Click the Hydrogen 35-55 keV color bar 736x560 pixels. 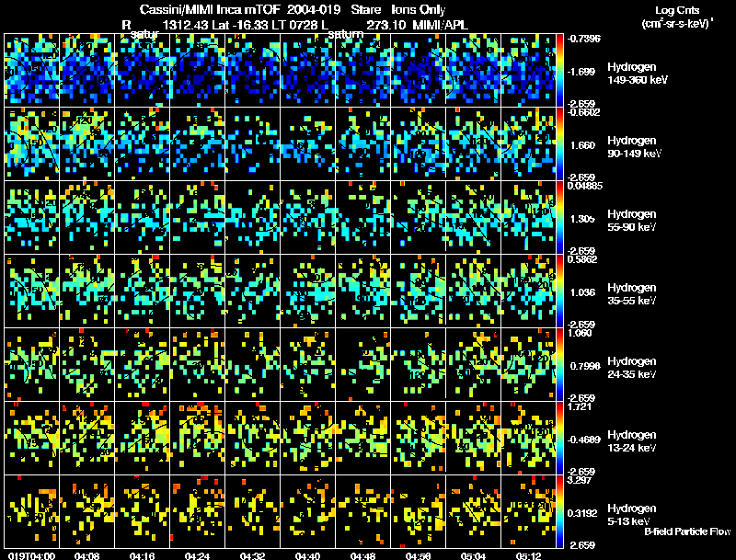pos(560,291)
